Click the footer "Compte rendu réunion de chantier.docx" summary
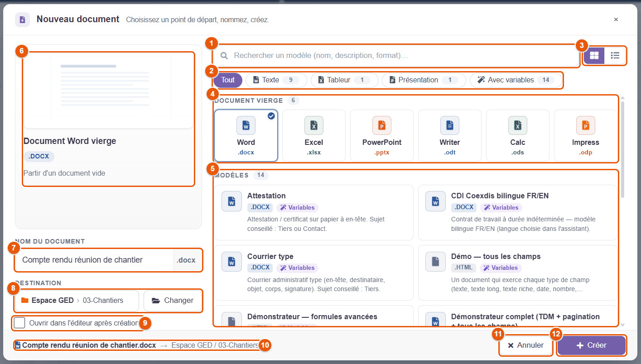 [89, 345]
